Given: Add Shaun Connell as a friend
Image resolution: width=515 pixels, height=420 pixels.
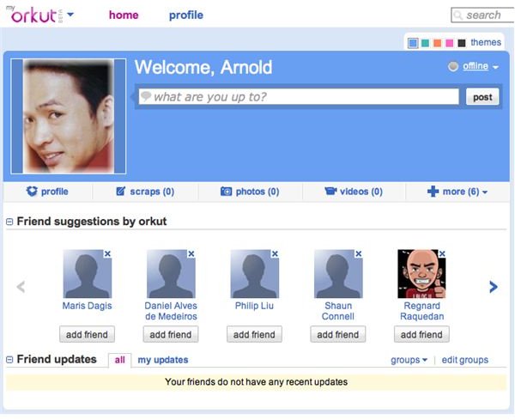Looking at the screenshot, I should click(x=338, y=334).
